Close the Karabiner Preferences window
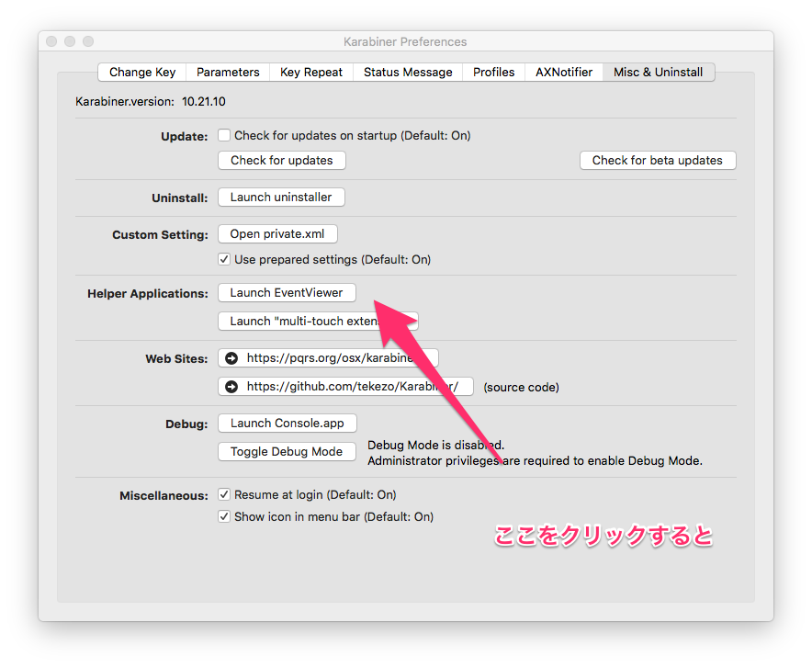The height and width of the screenshot is (667, 812). tap(51, 41)
